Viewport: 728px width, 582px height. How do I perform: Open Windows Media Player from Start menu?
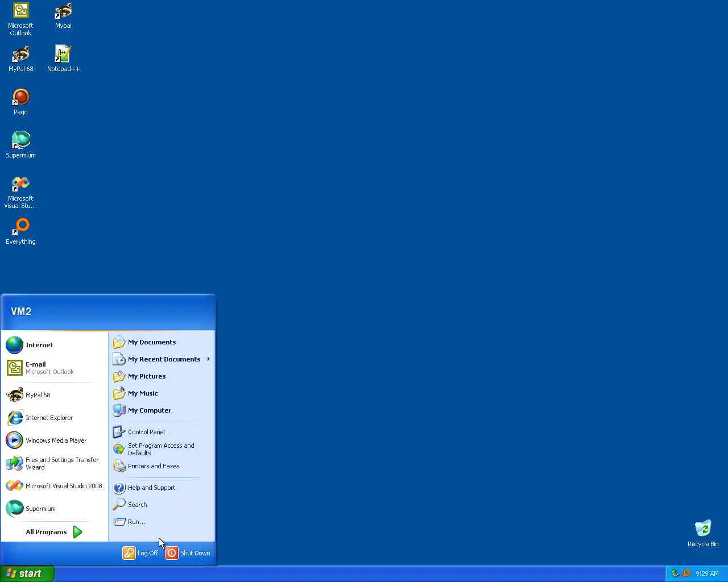[55, 440]
